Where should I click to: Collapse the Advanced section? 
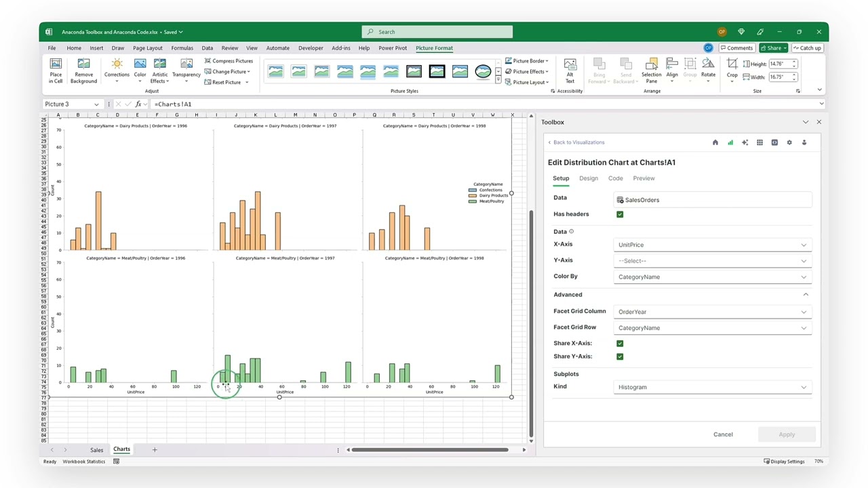806,295
